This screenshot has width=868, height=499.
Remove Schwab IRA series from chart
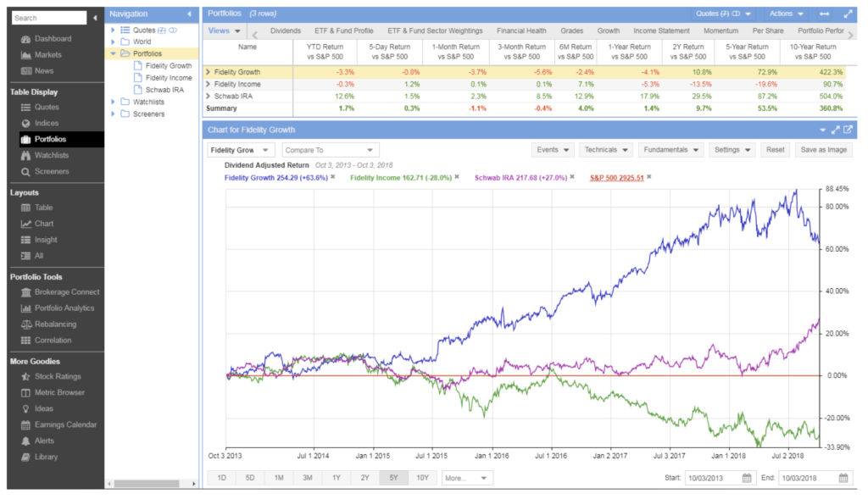click(572, 177)
